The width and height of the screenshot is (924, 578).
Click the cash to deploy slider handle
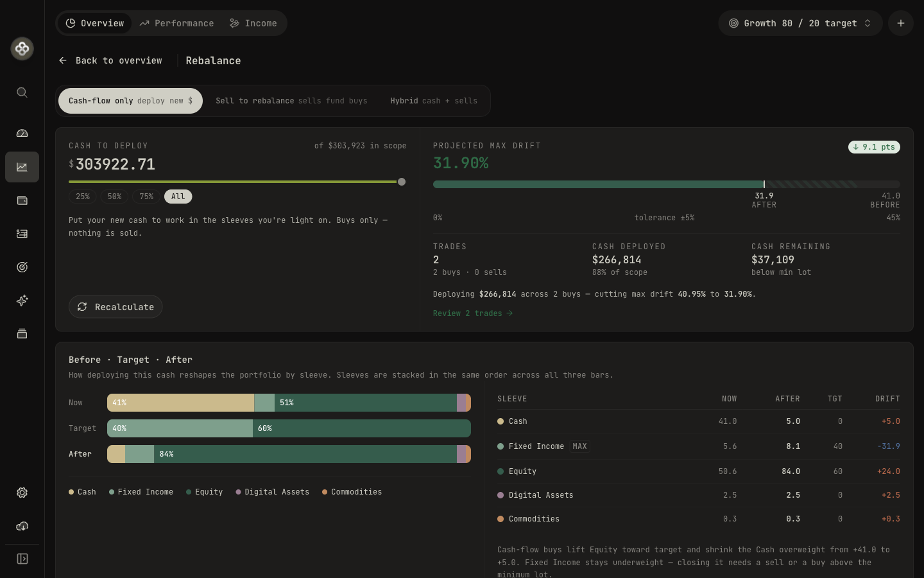tap(402, 182)
